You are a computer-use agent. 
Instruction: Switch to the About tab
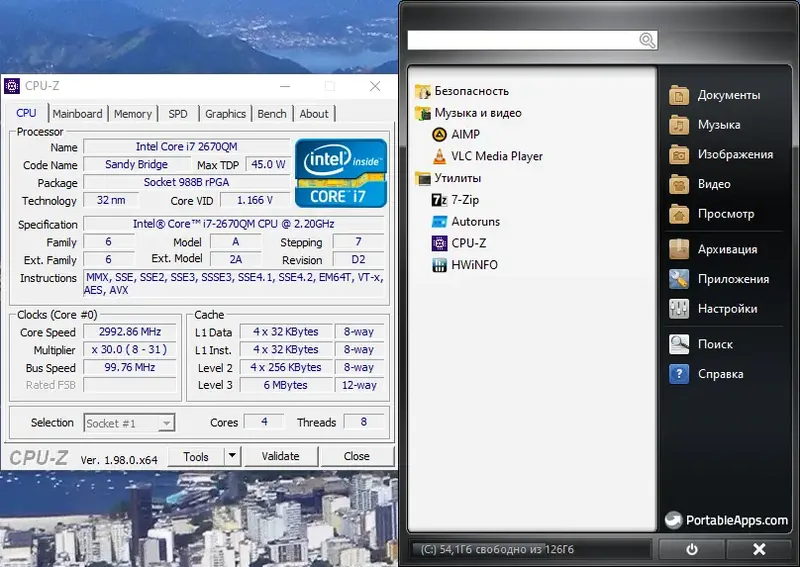point(314,114)
